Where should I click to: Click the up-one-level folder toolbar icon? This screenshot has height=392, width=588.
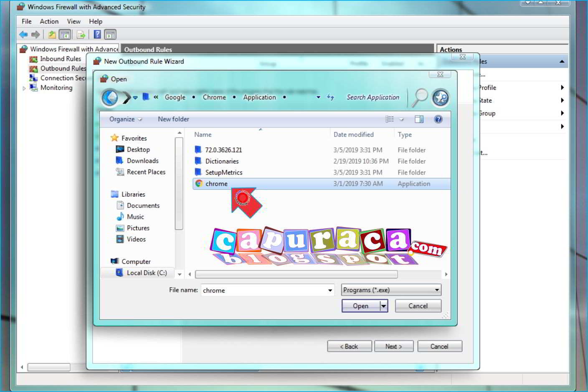tap(52, 35)
